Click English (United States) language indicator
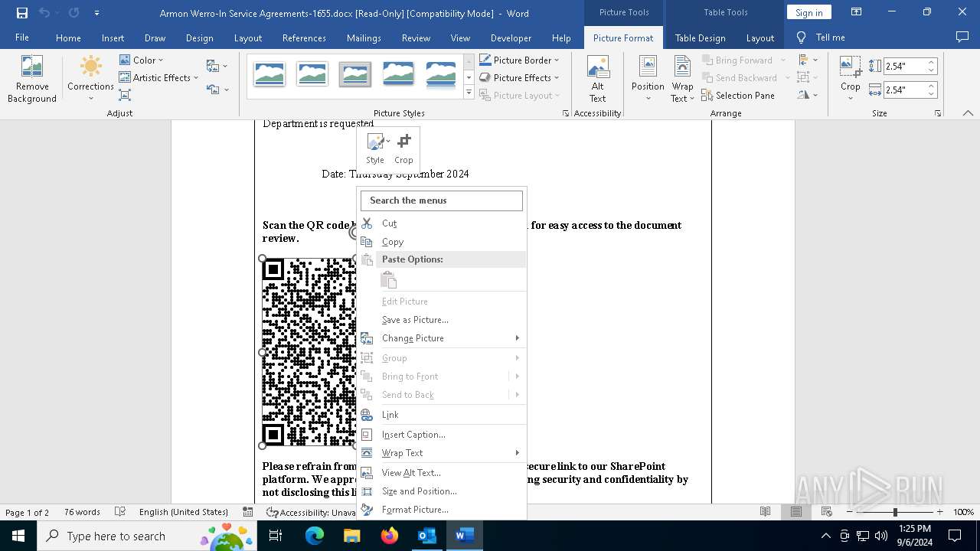Screen dimensions: 980x551 pyautogui.click(x=184, y=512)
